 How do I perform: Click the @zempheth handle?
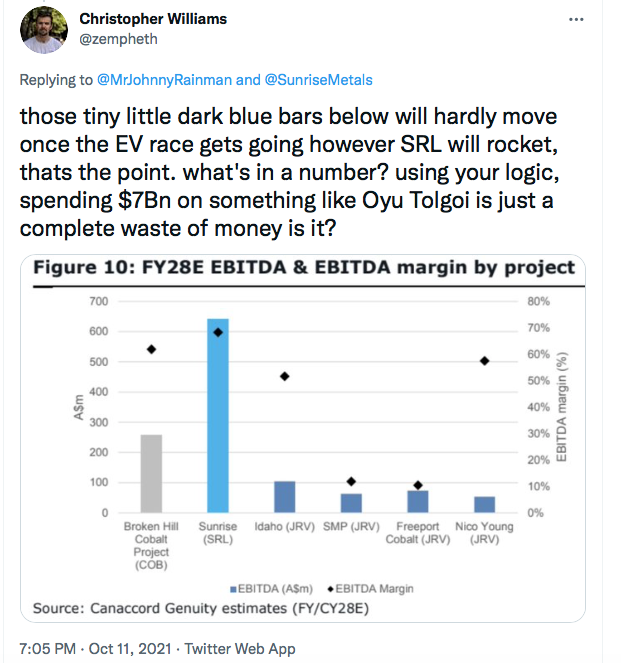point(118,39)
